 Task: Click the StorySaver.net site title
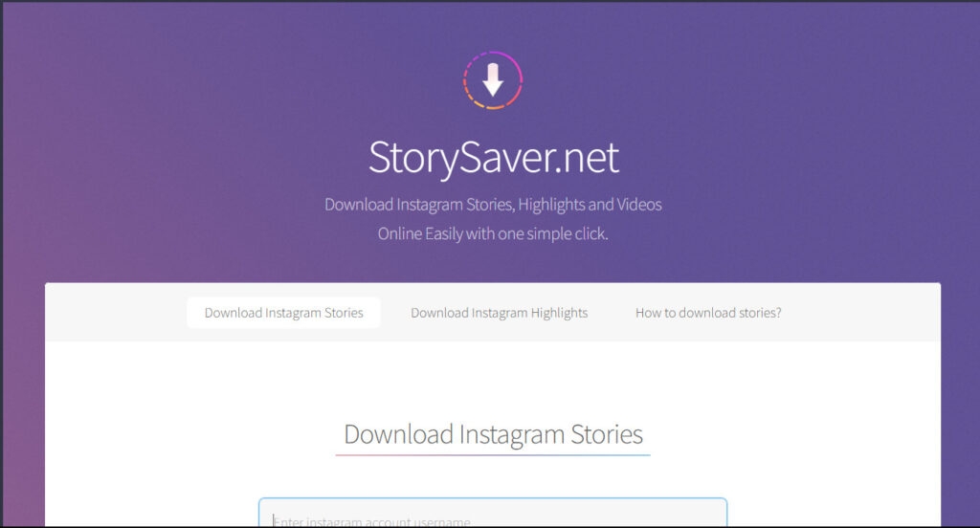click(x=493, y=158)
